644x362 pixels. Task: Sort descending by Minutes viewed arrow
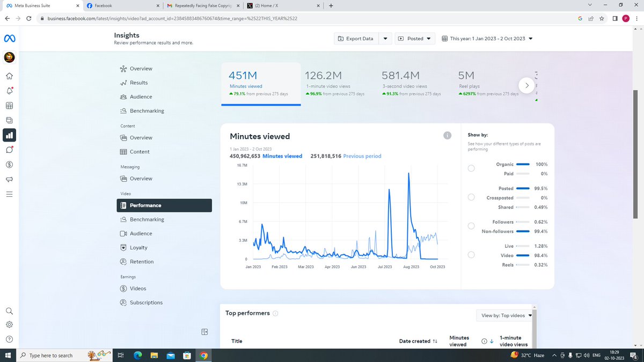(492, 341)
